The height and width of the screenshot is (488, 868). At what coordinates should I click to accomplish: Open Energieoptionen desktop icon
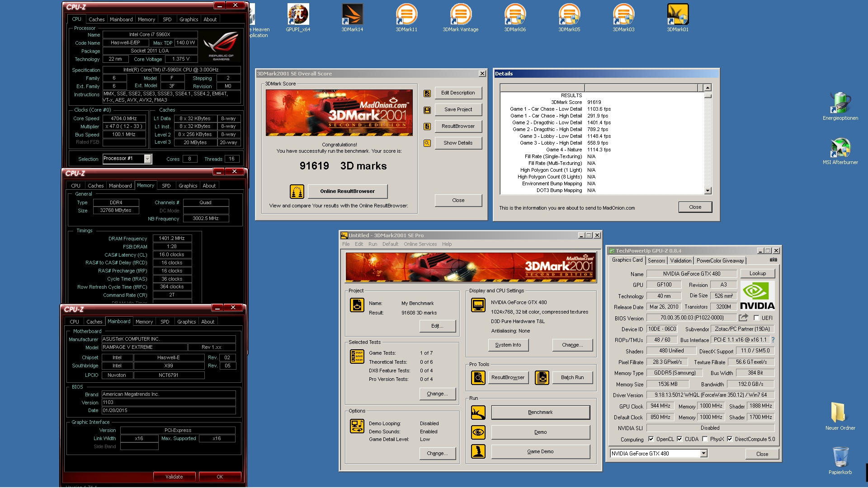(x=840, y=106)
